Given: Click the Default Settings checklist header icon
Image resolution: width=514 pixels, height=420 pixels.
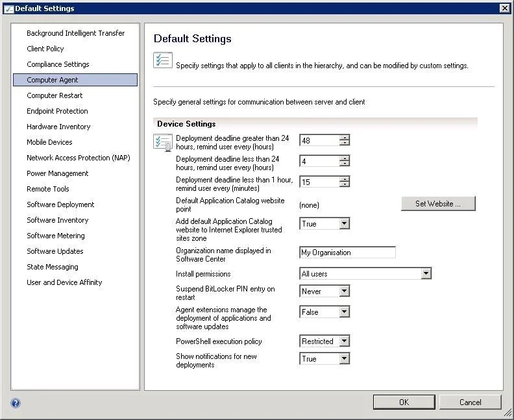Looking at the screenshot, I should (x=163, y=60).
